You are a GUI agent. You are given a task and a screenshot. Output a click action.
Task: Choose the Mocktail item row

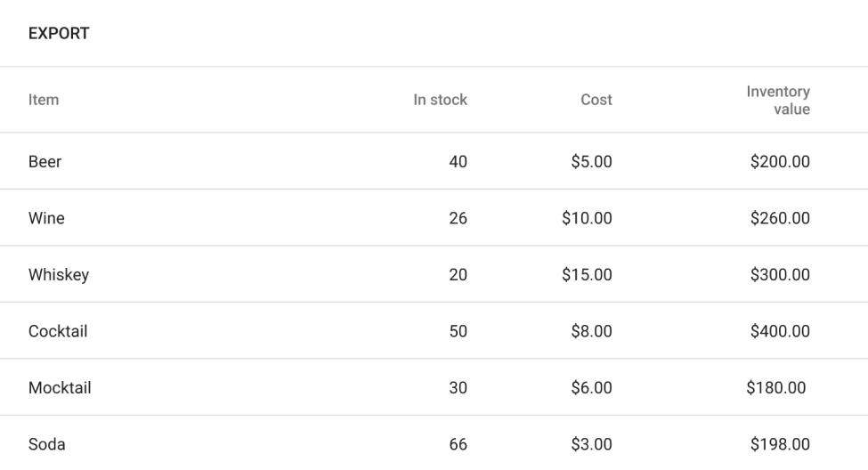click(60, 388)
